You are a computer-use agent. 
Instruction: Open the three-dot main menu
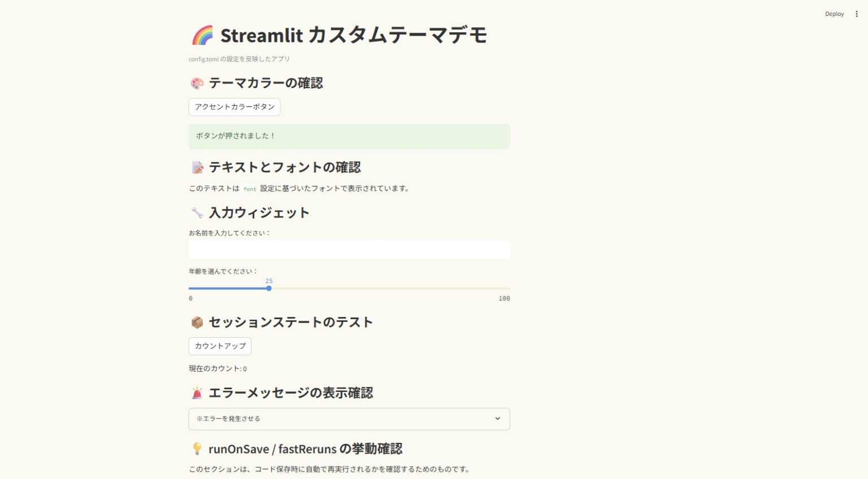pyautogui.click(x=857, y=14)
